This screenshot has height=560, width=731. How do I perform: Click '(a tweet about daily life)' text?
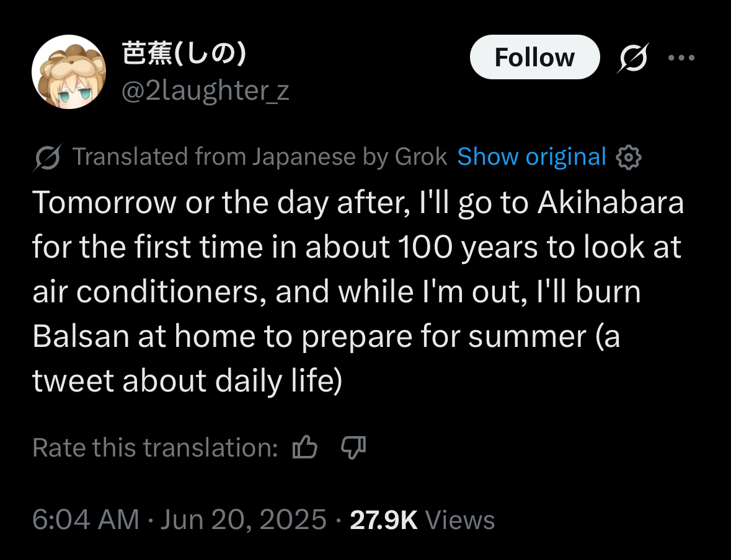click(x=186, y=381)
